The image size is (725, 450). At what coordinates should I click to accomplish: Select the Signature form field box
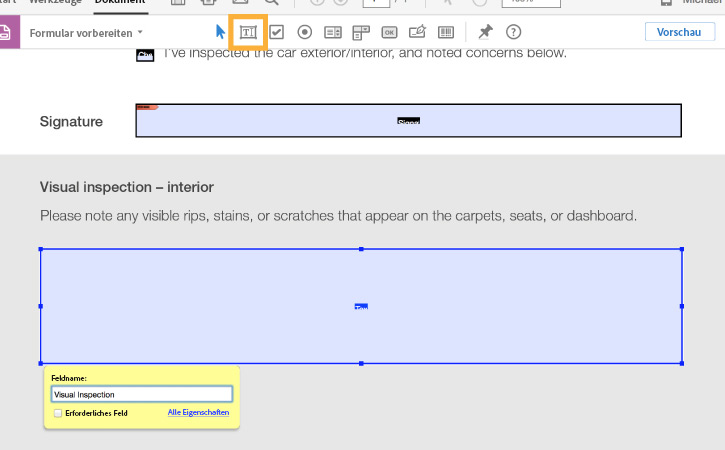[x=408, y=120]
